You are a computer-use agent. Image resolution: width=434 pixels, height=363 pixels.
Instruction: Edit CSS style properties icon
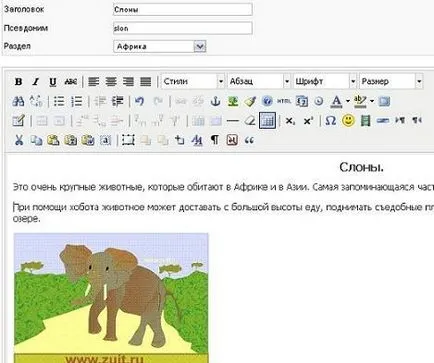[197, 140]
